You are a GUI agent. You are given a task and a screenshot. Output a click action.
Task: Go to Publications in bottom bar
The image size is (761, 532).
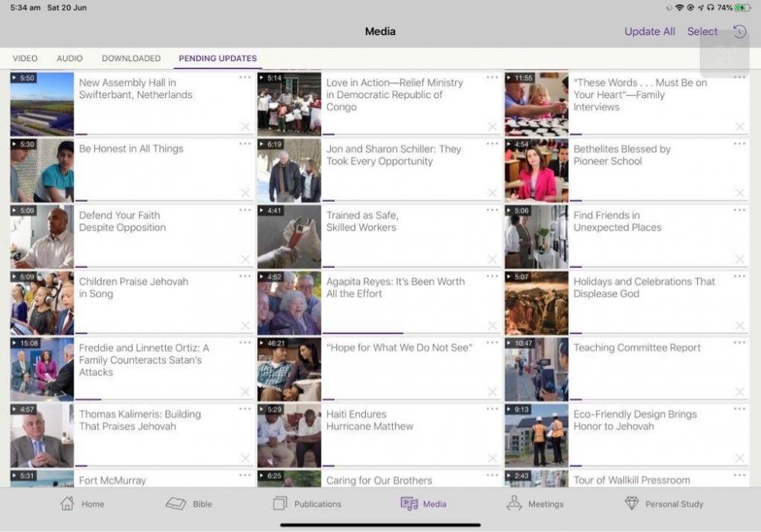(x=280, y=503)
